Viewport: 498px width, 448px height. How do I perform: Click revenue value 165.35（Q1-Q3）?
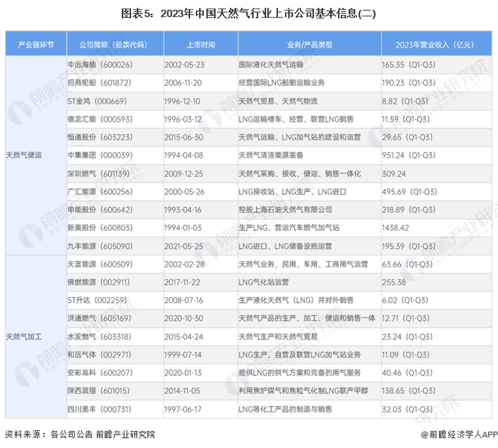(x=409, y=65)
